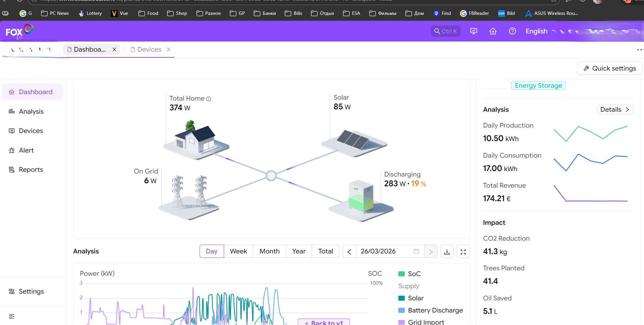Expand the chart to fullscreen
644x325 pixels.
click(x=463, y=251)
